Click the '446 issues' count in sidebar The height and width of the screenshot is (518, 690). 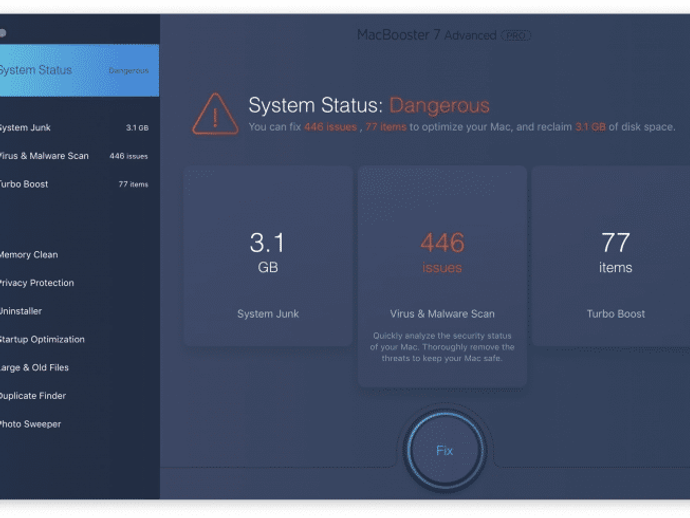point(128,156)
